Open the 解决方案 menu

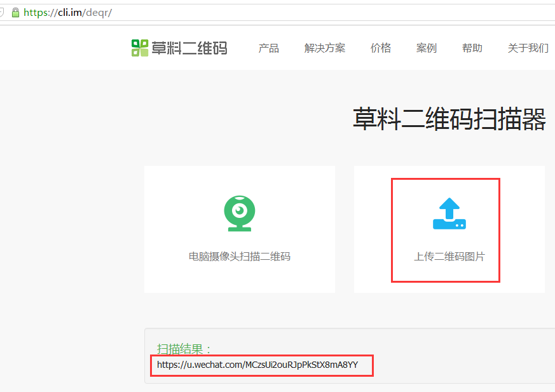click(x=325, y=48)
